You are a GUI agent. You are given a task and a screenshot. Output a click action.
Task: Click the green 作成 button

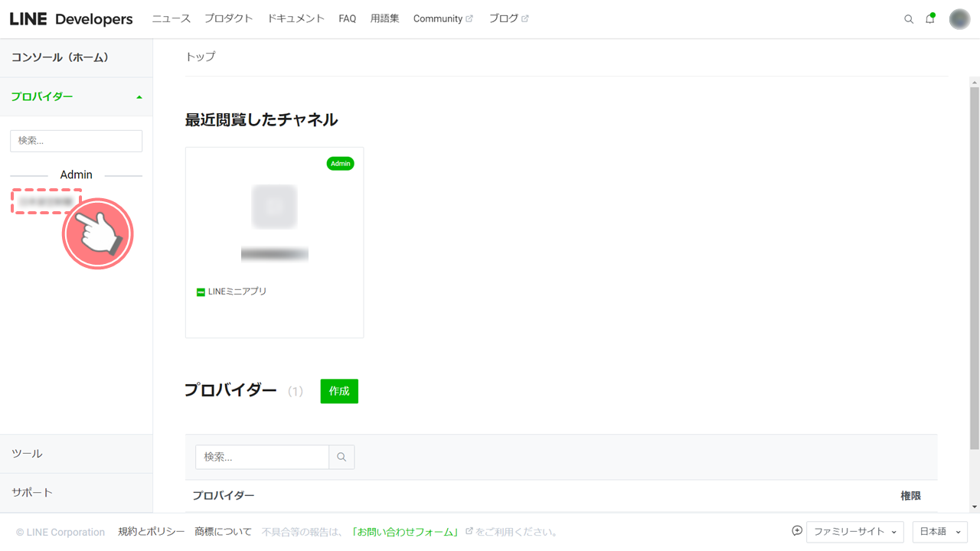coord(339,391)
